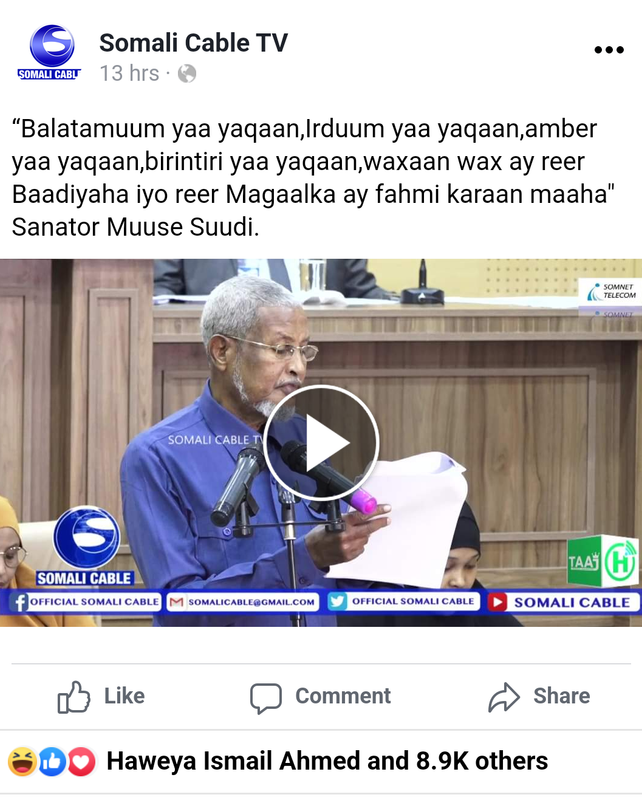Open Haweya Ismail Ahmed and 8.9K others
The height and width of the screenshot is (800, 642).
(327, 761)
